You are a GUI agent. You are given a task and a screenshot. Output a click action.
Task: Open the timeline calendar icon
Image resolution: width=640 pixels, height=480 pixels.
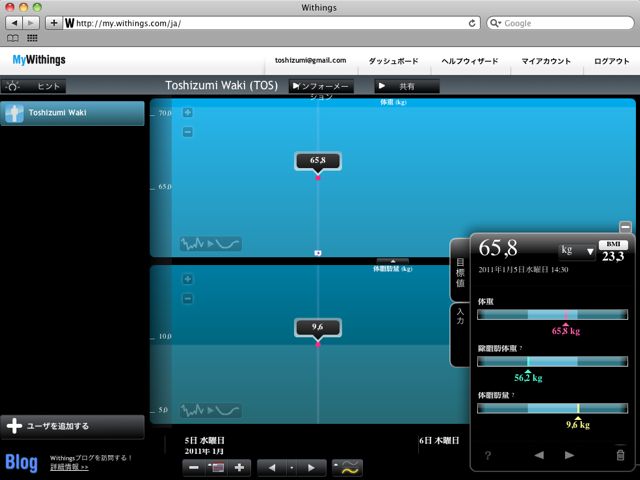[x=216, y=468]
